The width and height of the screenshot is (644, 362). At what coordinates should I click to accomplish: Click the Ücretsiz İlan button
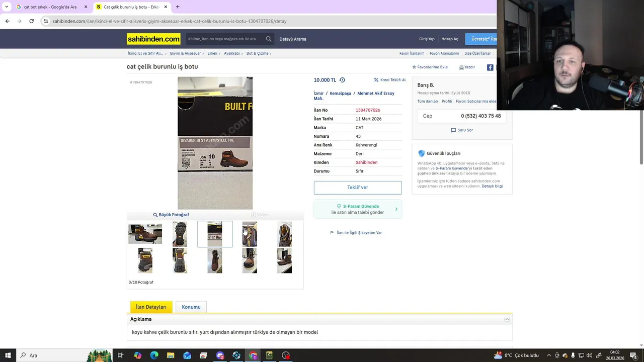pyautogui.click(x=481, y=39)
